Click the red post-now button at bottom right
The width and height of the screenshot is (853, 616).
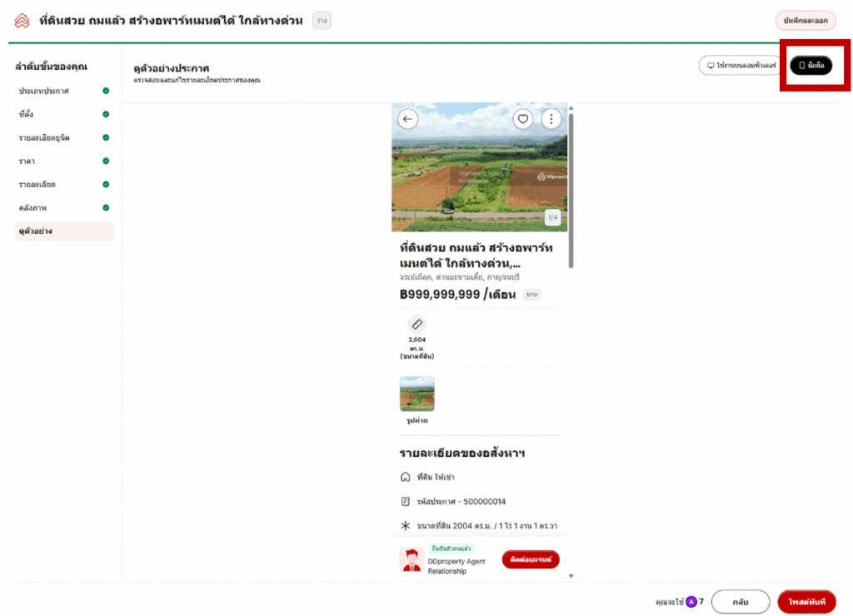806,601
